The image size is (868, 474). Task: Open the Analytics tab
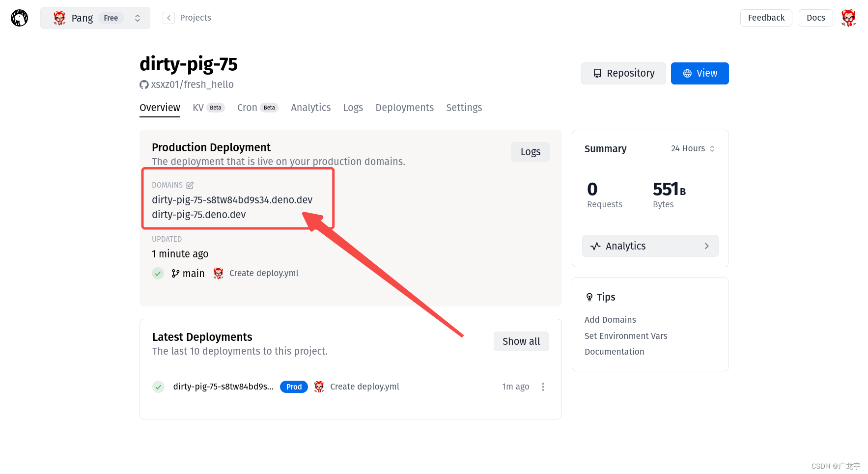(x=310, y=108)
